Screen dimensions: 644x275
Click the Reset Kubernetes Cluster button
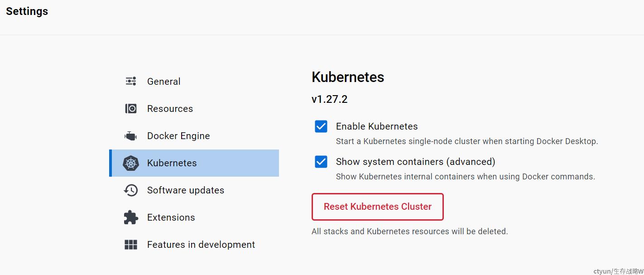378,207
